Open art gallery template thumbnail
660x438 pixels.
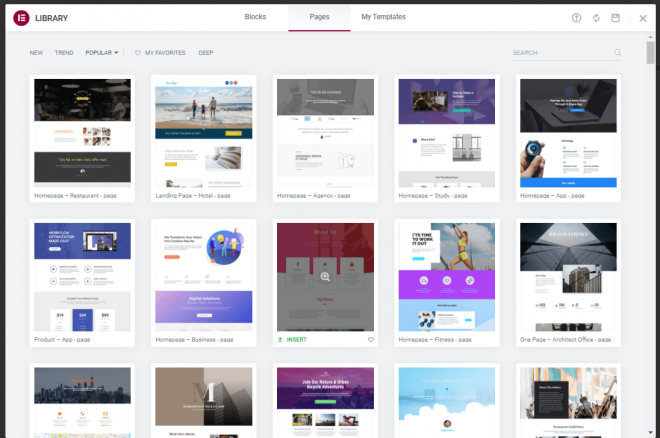click(x=568, y=403)
